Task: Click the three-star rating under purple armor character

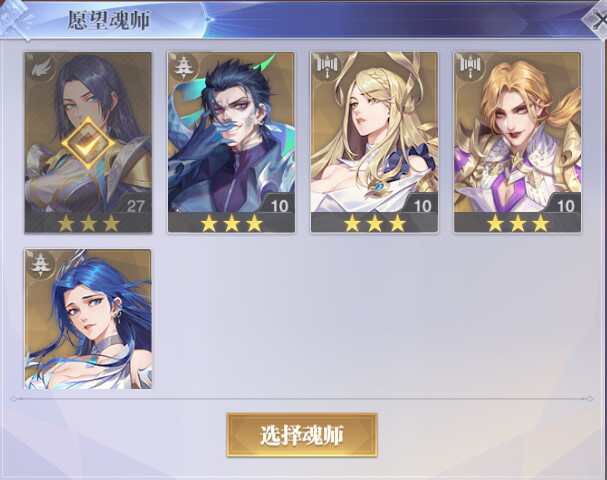Action: point(518,224)
